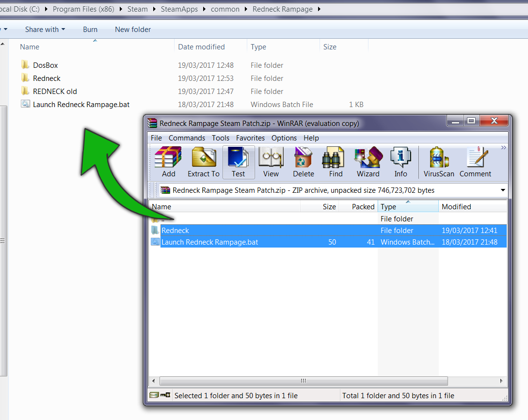Click the WinRAR Add toolbar icon

pos(168,162)
